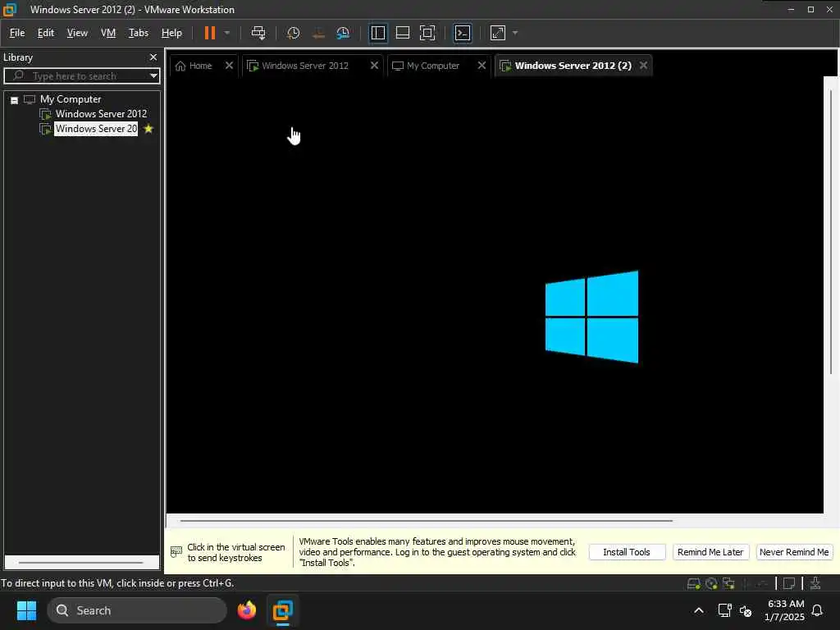The height and width of the screenshot is (630, 840).
Task: Revert the VM to its snapshot
Action: [318, 33]
